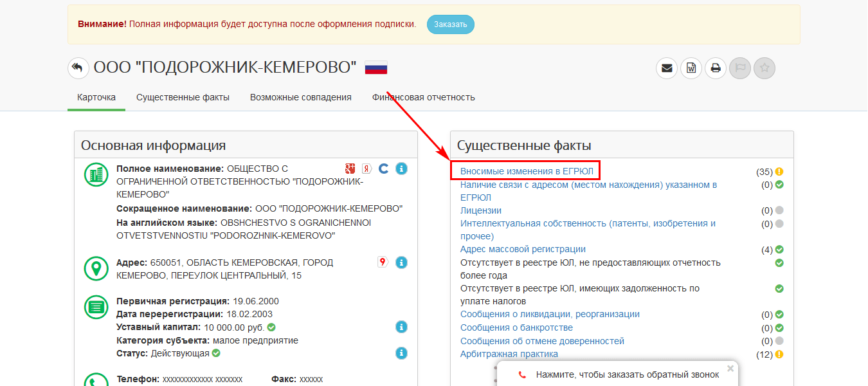Add to favorites star icon

point(764,68)
